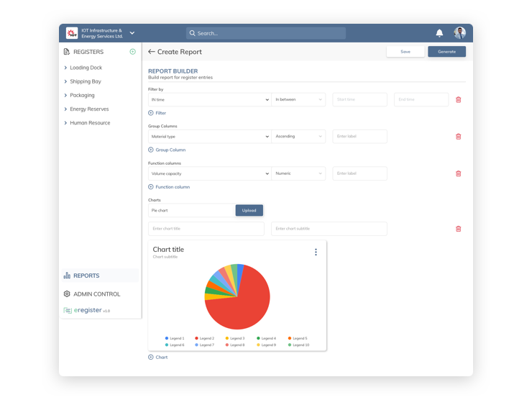
Task: Open the chart card three-dot menu
Action: [316, 252]
